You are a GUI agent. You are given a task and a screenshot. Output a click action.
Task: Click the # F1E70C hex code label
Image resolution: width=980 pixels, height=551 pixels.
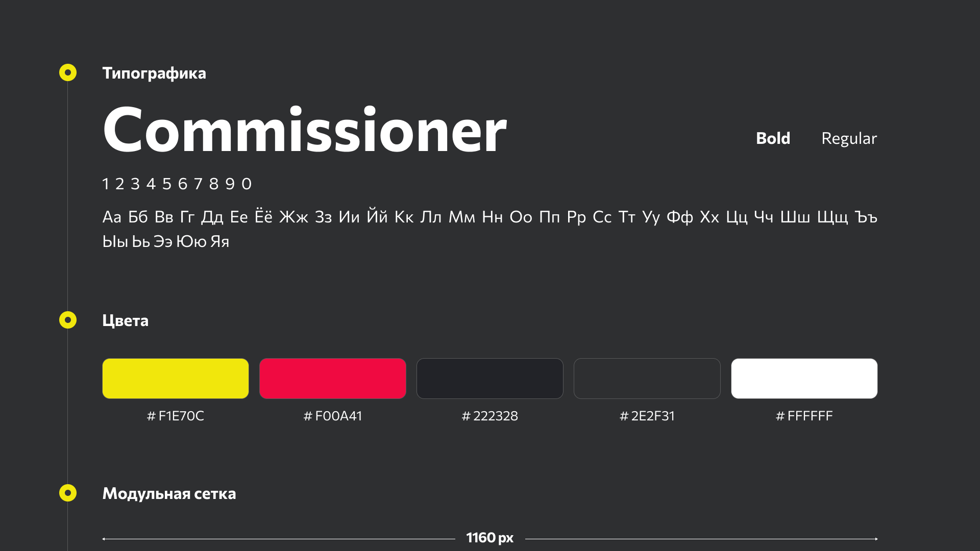(176, 416)
